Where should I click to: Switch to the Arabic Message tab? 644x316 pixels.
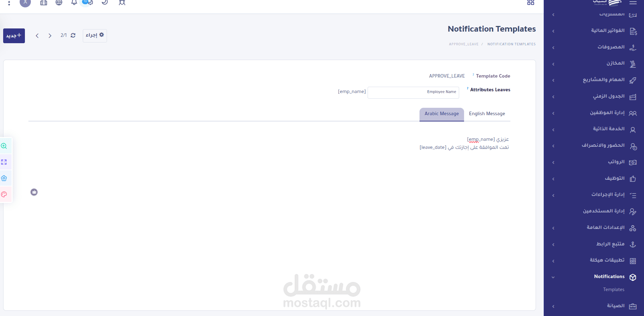(441, 113)
